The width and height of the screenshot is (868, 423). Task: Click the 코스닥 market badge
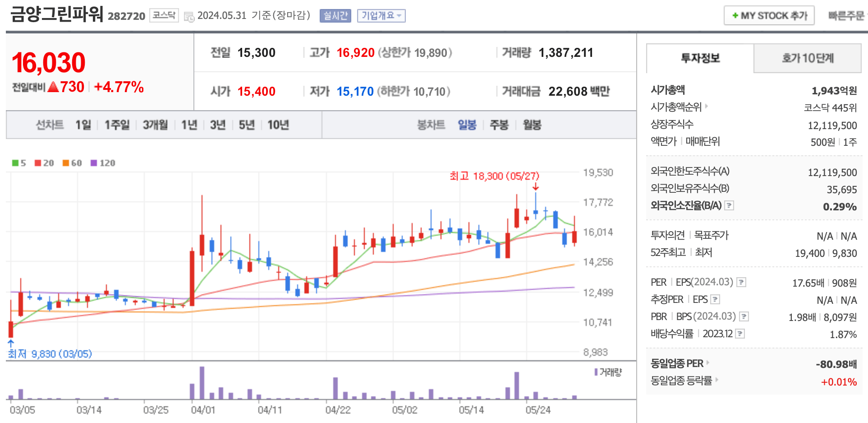point(164,16)
